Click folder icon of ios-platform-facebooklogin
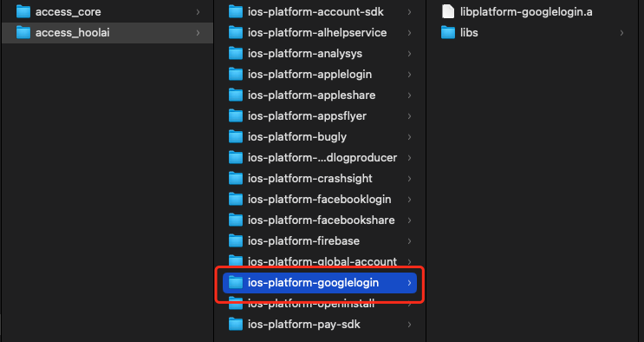 pyautogui.click(x=236, y=199)
